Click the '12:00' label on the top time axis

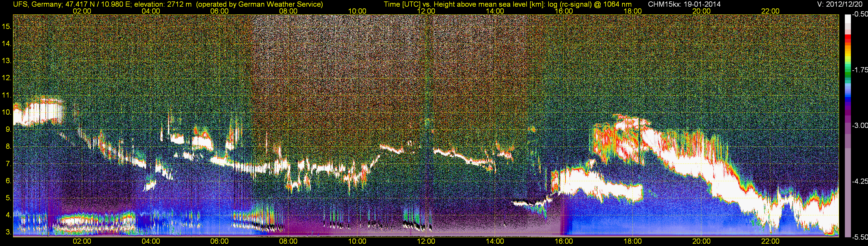(426, 11)
